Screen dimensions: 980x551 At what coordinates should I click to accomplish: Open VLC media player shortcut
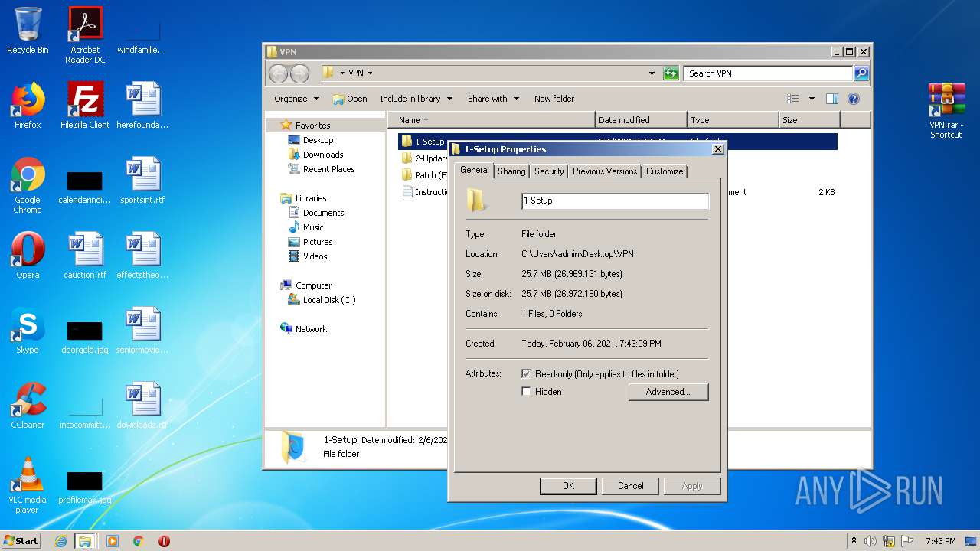[x=28, y=485]
